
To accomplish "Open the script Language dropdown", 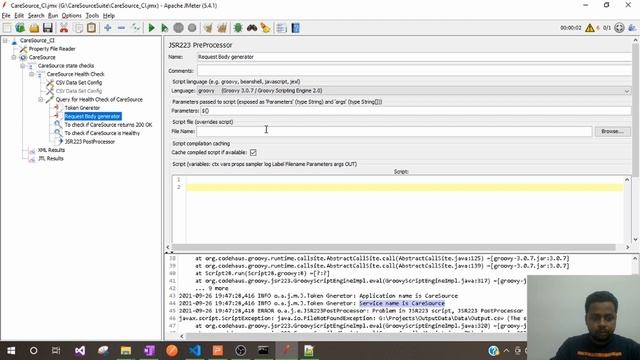I will pos(413,91).
